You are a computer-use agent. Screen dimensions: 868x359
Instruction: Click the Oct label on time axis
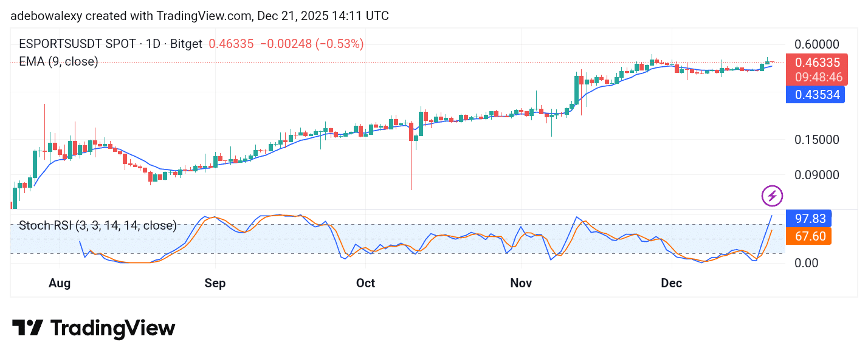pyautogui.click(x=365, y=283)
